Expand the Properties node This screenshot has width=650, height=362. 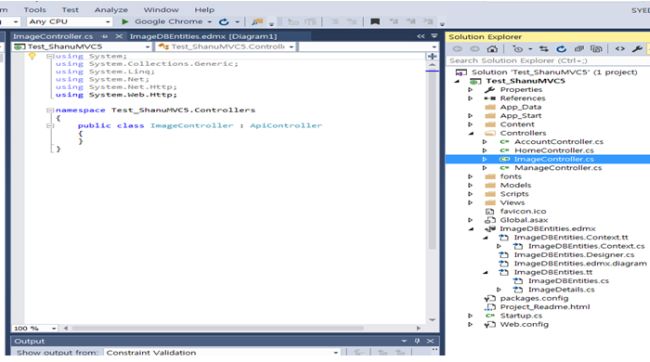tap(471, 90)
